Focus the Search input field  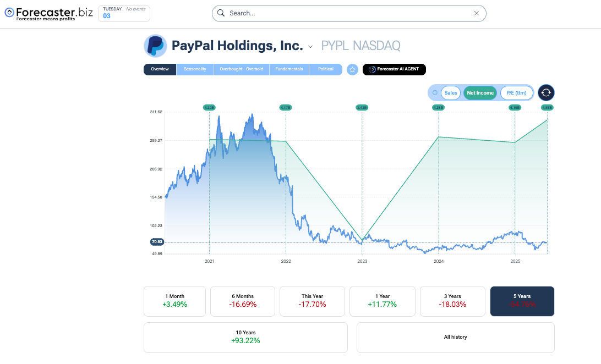coord(347,13)
